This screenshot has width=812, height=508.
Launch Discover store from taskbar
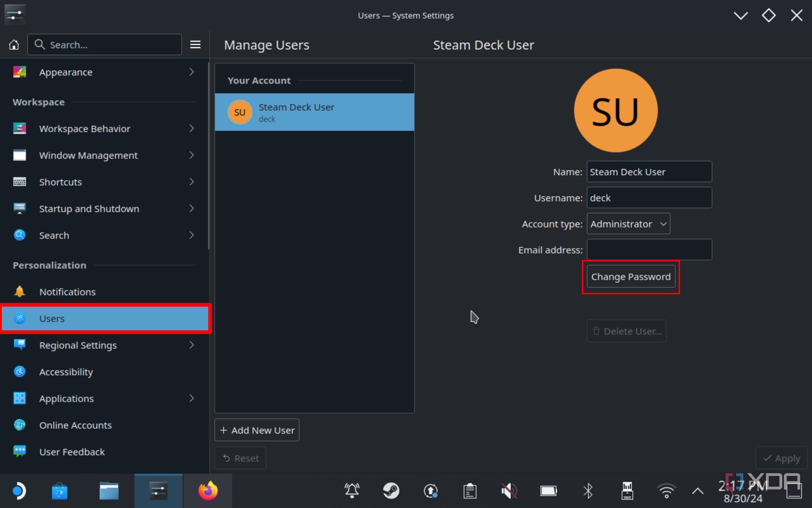coord(60,491)
